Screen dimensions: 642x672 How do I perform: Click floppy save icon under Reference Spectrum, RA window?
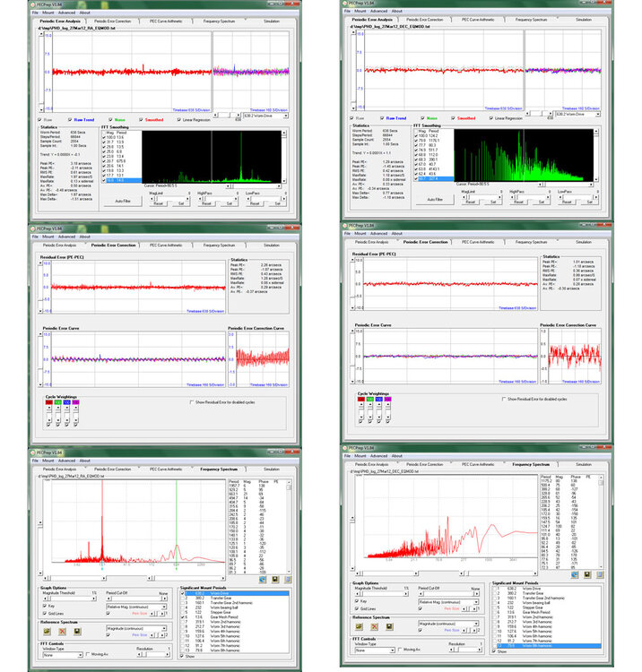(x=77, y=630)
